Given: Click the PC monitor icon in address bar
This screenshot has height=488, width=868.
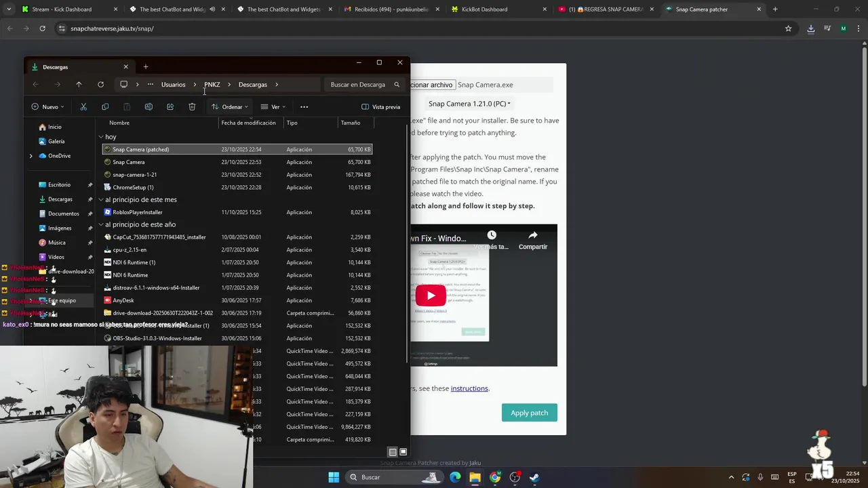Looking at the screenshot, I should click(123, 85).
